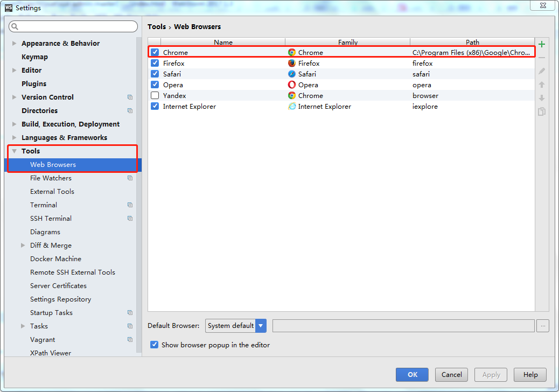Open Docker Machine settings page
Viewport: 559px width, 392px height.
(55, 258)
